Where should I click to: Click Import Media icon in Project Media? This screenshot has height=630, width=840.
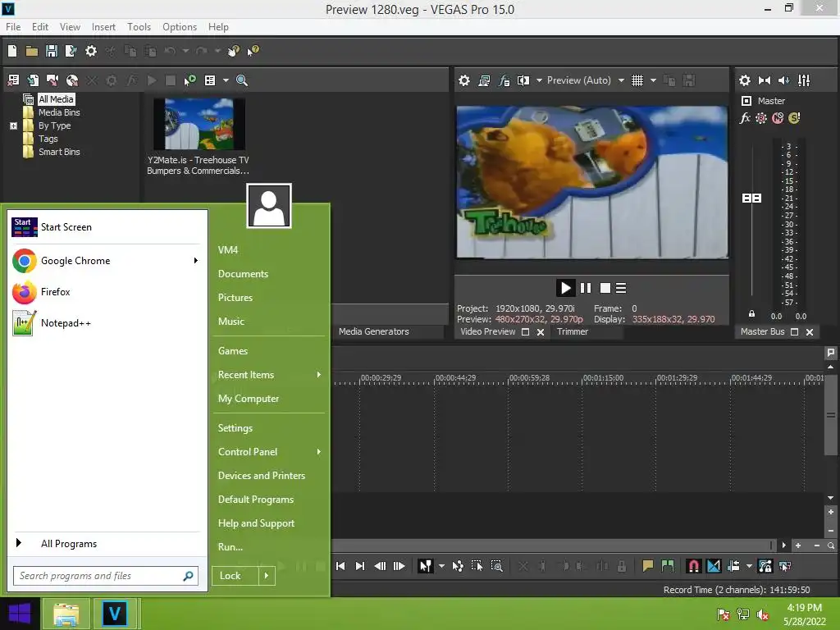click(33, 80)
